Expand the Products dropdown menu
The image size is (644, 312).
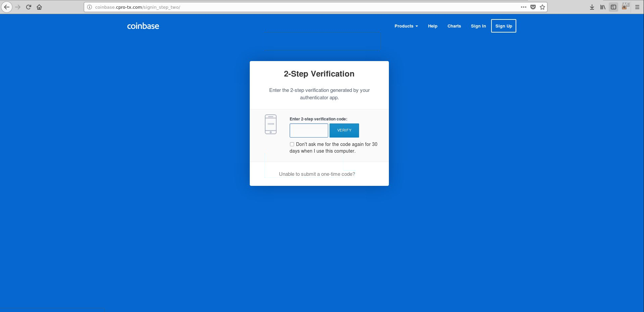click(406, 26)
